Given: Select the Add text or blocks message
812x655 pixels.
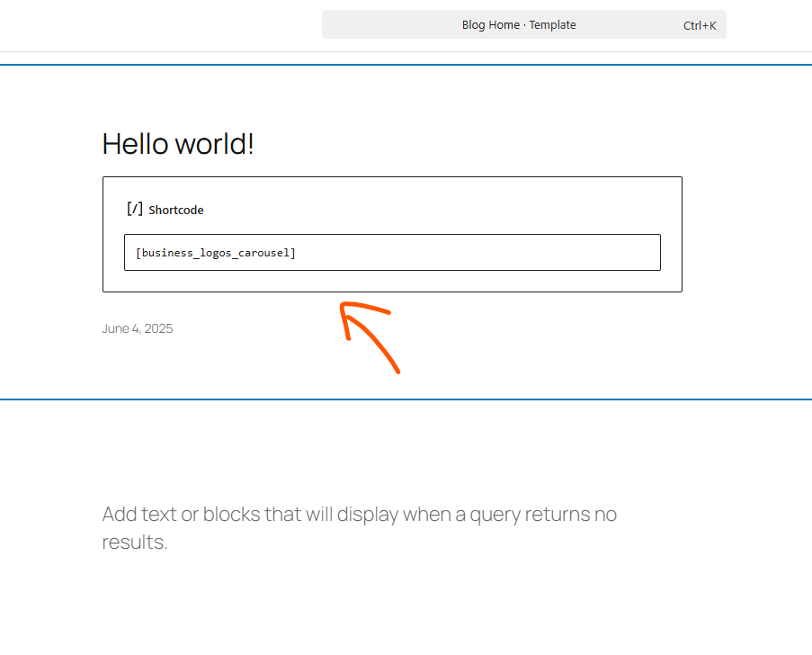Looking at the screenshot, I should pyautogui.click(x=360, y=514).
